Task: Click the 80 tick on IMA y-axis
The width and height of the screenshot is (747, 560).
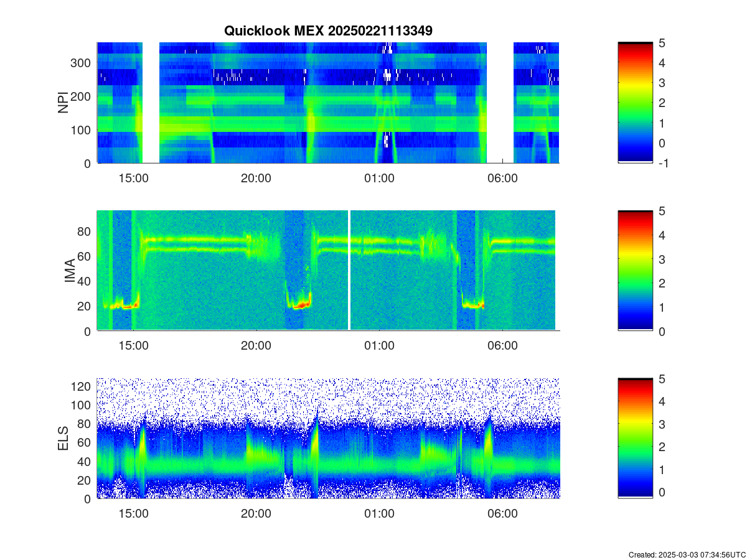Action: click(85, 231)
